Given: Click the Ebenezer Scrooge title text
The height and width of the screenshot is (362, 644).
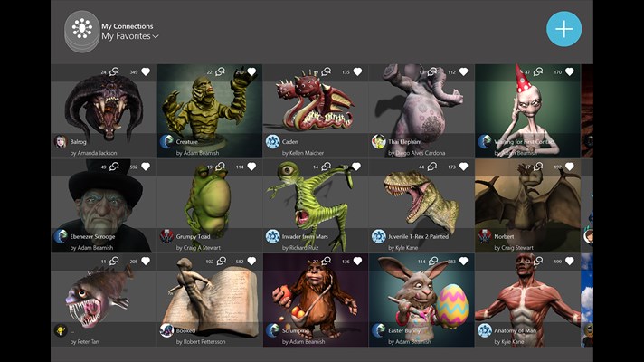Looking at the screenshot, I should point(92,237).
